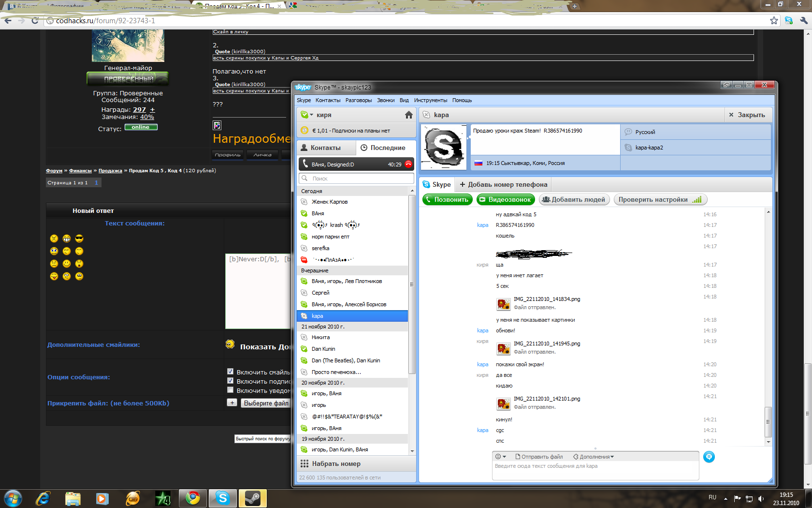Open the Контакты menu
The image size is (812, 508).
pos(328,100)
